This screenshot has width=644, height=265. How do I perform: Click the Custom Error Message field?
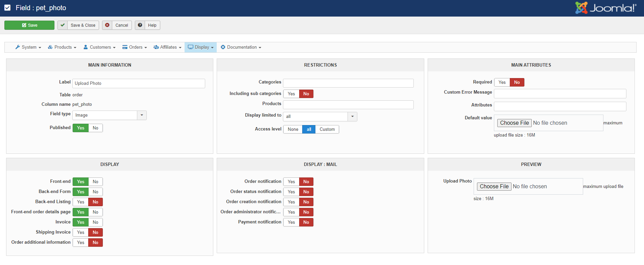560,94
